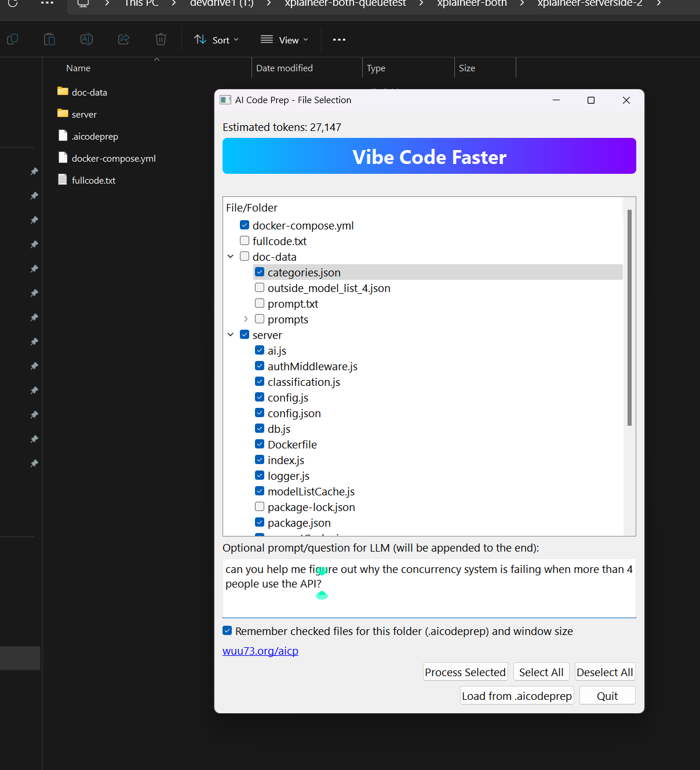Open the See more ellipsis in Explorer toolbar

(x=339, y=40)
